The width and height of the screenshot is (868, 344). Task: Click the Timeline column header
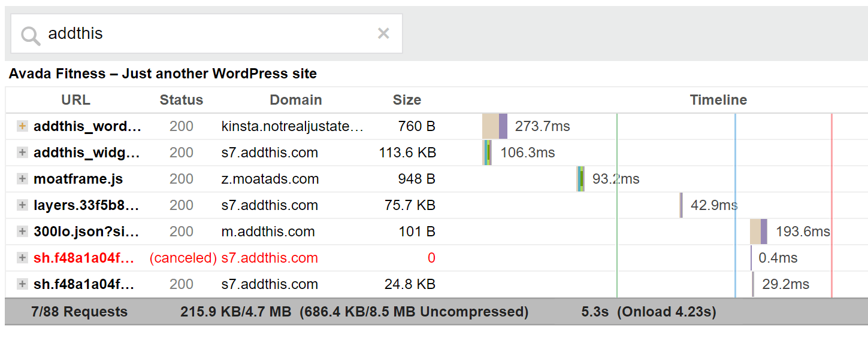click(x=718, y=100)
